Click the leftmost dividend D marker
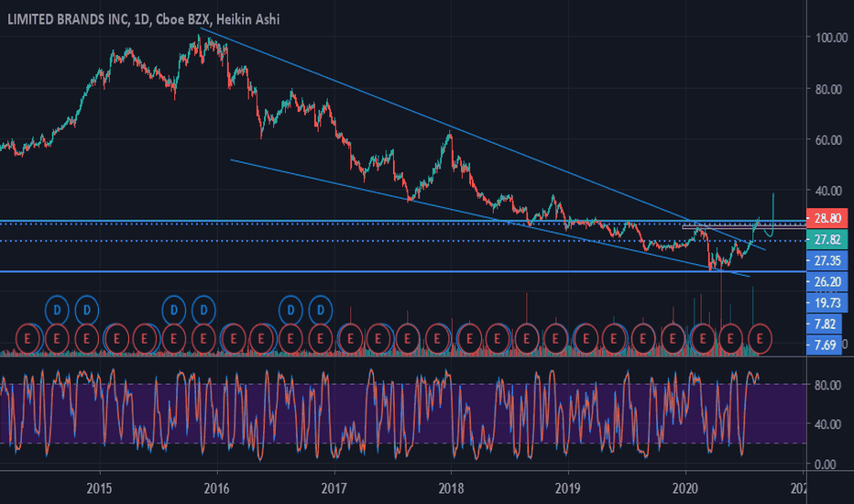854x504 pixels. [x=57, y=311]
